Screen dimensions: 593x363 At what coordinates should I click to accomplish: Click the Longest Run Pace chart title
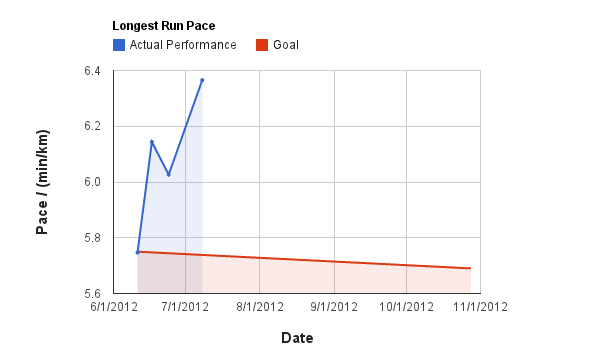coord(164,26)
